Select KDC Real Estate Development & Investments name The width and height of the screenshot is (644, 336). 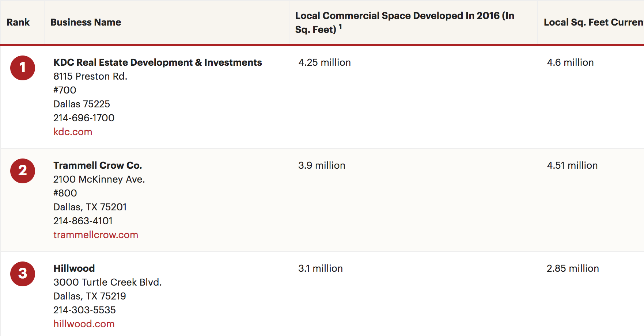[x=158, y=62]
